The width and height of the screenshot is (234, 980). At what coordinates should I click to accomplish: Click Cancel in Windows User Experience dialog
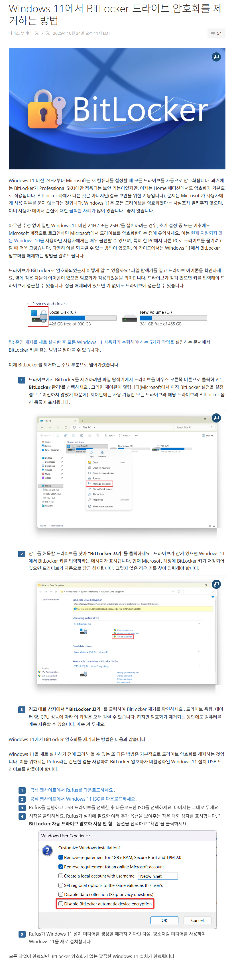coord(197,920)
